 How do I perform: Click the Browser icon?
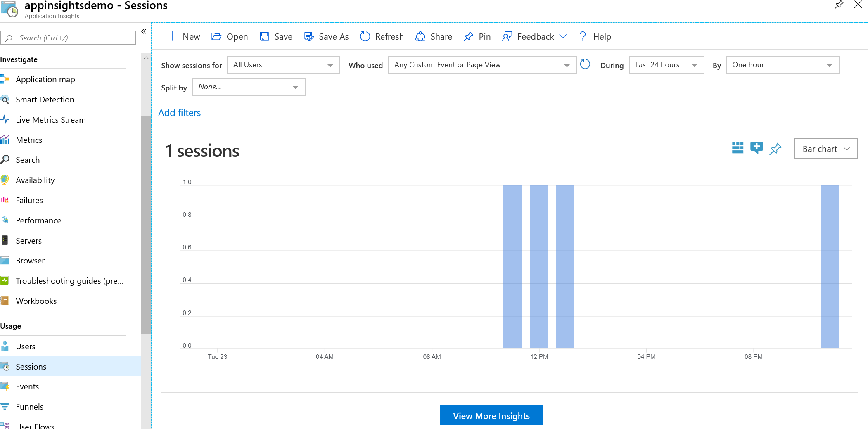click(x=5, y=260)
